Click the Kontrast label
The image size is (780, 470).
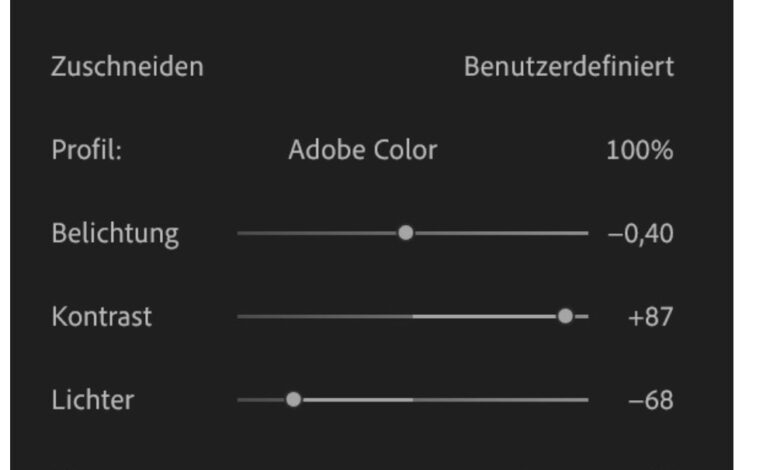(x=102, y=317)
